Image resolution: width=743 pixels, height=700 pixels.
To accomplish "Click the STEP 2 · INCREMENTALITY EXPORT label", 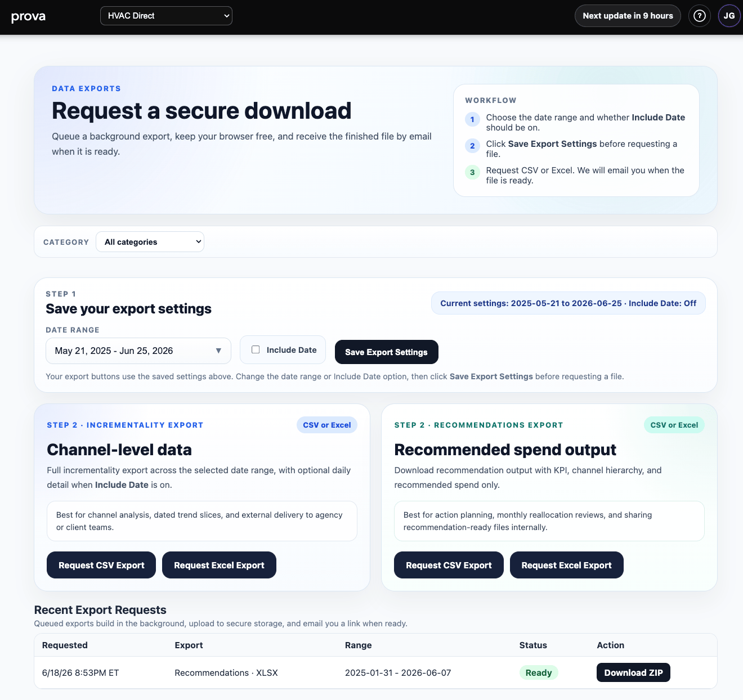I will [125, 425].
